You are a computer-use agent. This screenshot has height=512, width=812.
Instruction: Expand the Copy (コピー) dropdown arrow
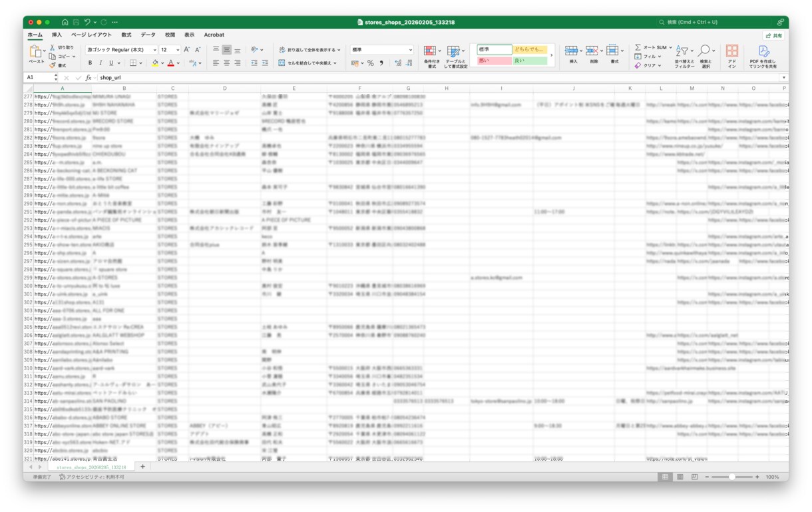(73, 57)
